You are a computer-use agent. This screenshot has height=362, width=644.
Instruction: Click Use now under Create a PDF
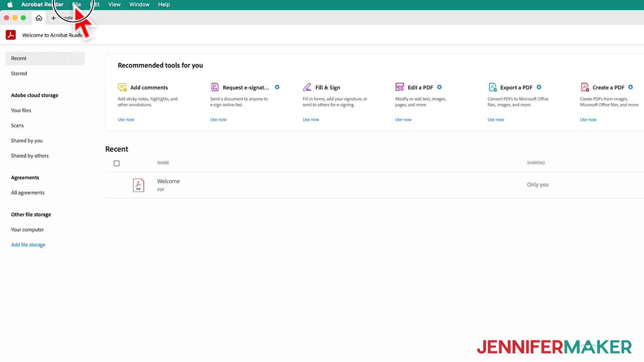point(588,120)
